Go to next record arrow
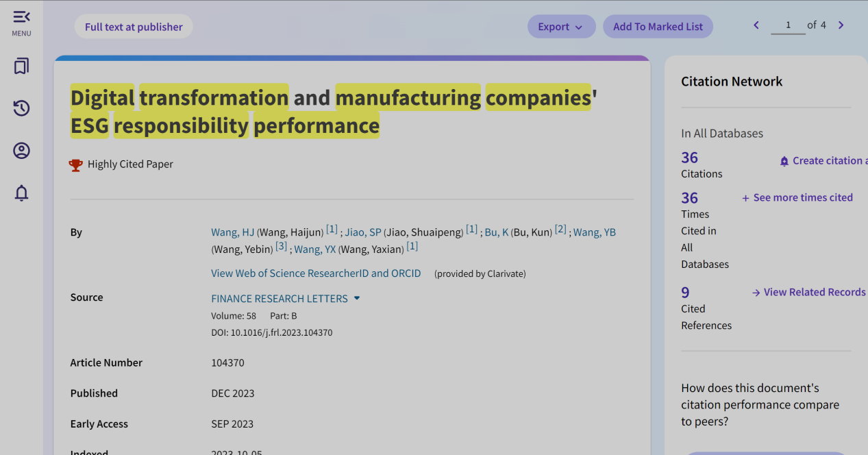 (x=841, y=25)
